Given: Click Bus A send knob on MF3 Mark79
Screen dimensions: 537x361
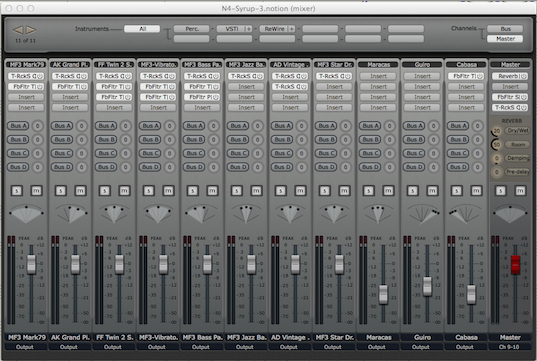Looking at the screenshot, I should pyautogui.click(x=38, y=126).
